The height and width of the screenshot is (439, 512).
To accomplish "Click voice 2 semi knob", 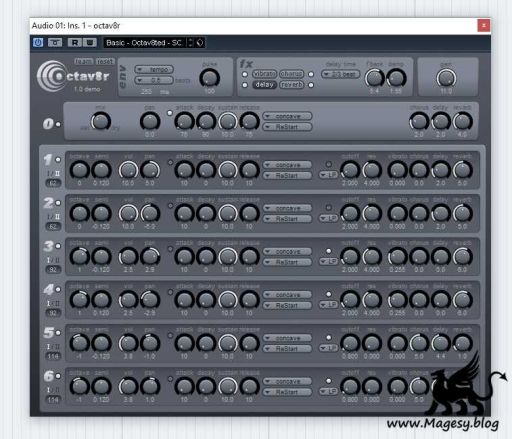I will 101,213.
